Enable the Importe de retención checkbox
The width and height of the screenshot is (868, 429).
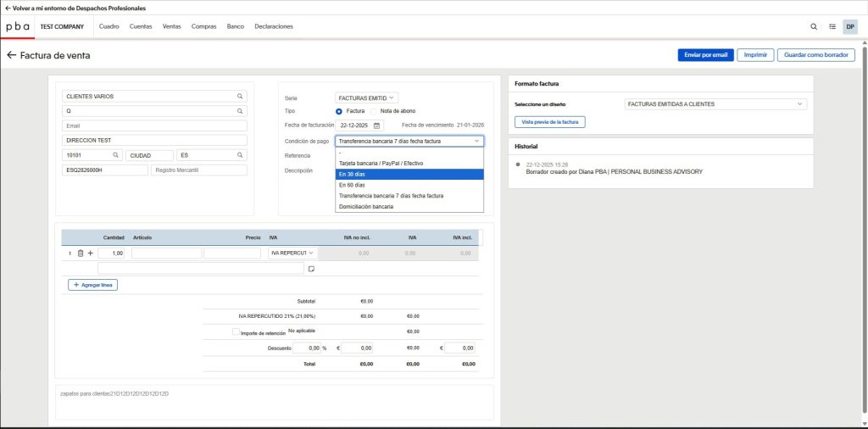pyautogui.click(x=236, y=332)
